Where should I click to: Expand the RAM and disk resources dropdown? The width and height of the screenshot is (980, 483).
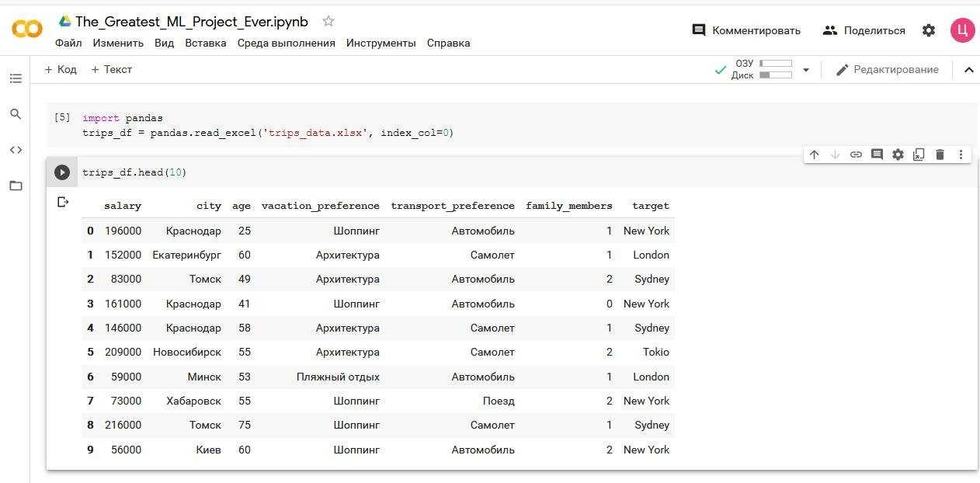(x=806, y=70)
